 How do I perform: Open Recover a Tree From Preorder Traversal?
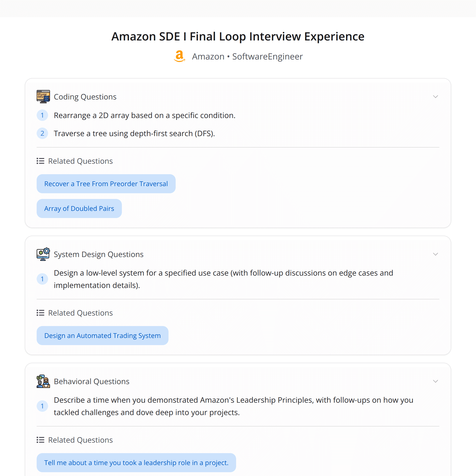pos(106,183)
